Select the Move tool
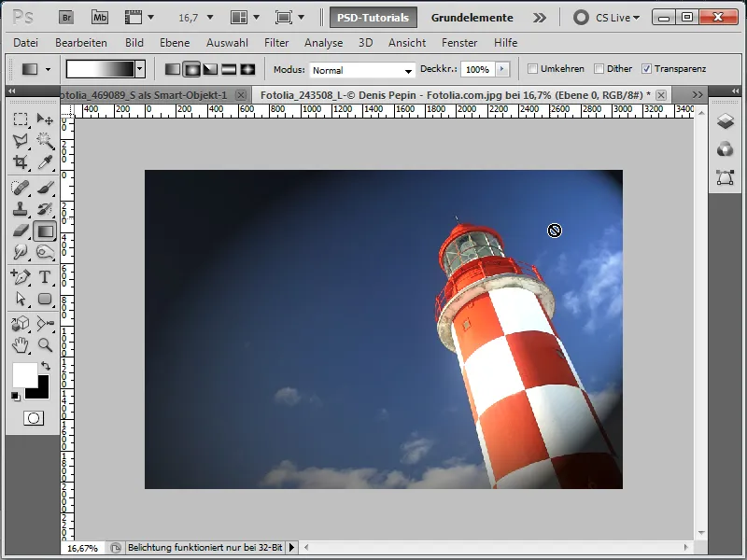 pos(45,119)
